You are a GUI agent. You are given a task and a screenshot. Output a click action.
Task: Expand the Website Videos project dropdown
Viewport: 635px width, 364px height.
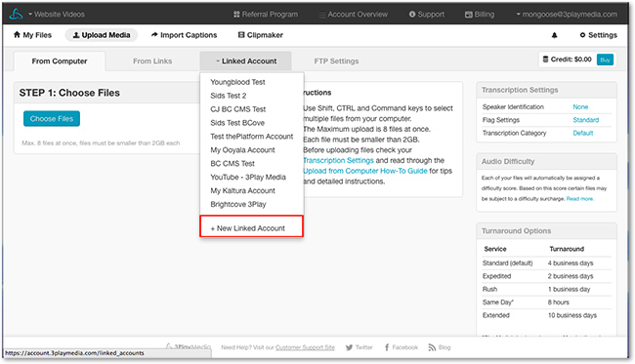tap(57, 15)
